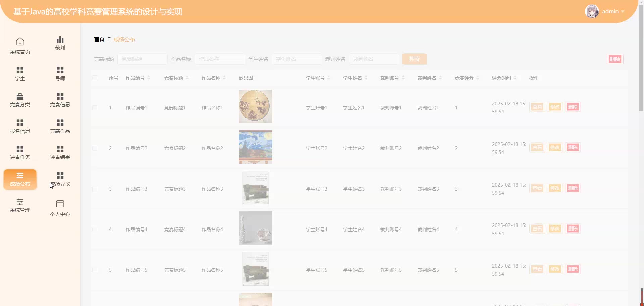Screen dimensions: 644x306
Task: Edit row 作品编号2 with 修改
Action: [555, 148]
